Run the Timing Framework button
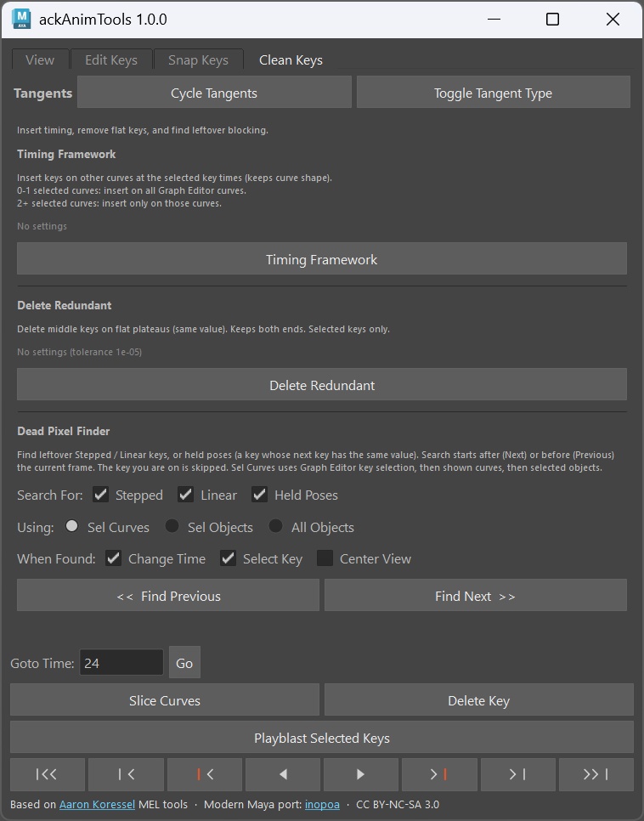Image resolution: width=644 pixels, height=821 pixels. point(321,259)
